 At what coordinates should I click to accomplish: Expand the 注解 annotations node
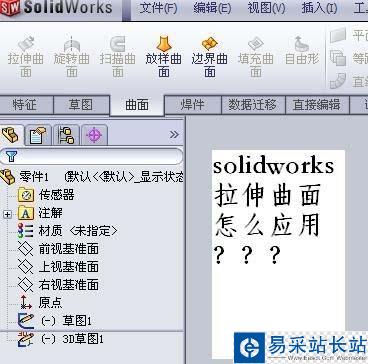(x=7, y=214)
